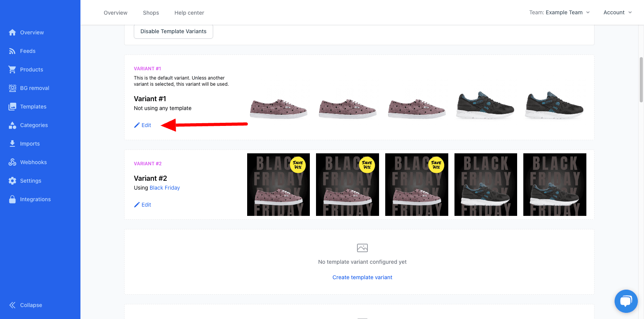Go to Shops in top navigation
Image resolution: width=644 pixels, height=319 pixels.
(x=151, y=13)
